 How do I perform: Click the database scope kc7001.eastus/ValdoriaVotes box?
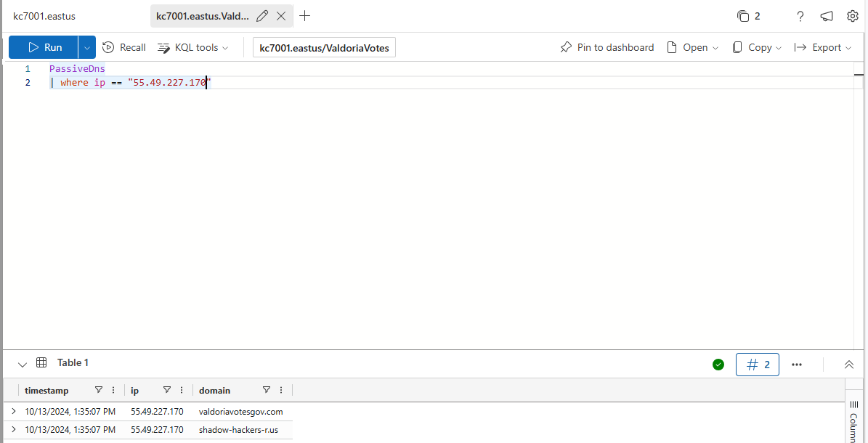(324, 48)
